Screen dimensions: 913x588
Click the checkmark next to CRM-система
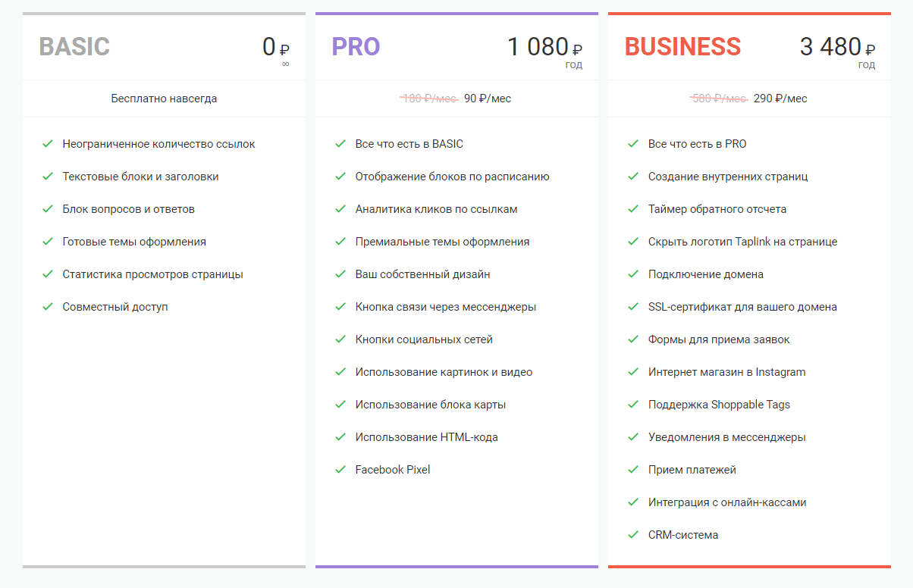pyautogui.click(x=632, y=534)
